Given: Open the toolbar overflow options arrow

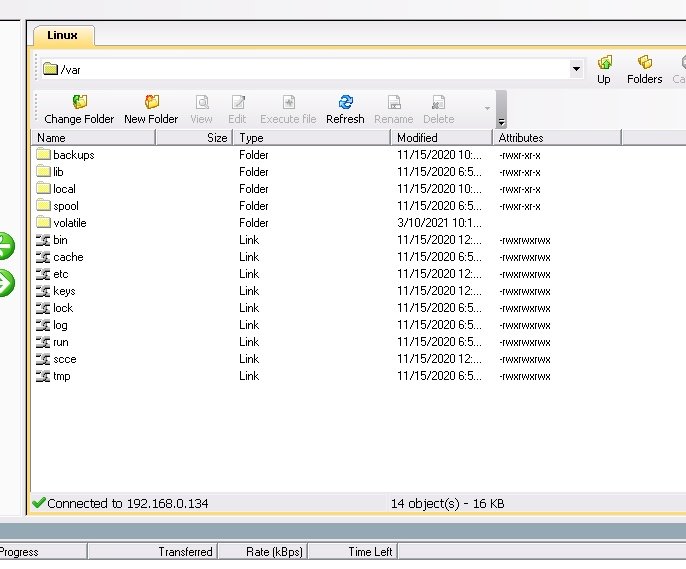Looking at the screenshot, I should tap(487, 108).
